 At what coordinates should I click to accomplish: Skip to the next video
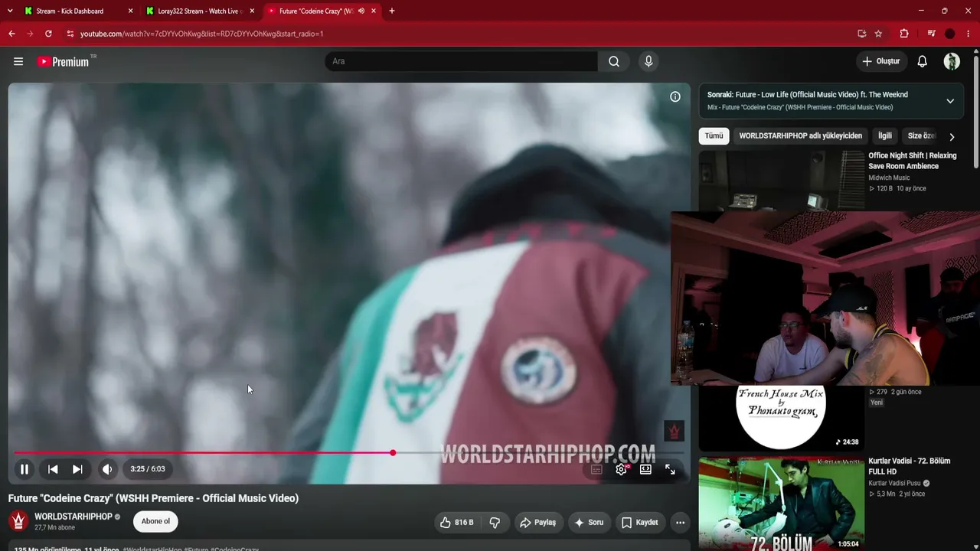click(x=77, y=469)
